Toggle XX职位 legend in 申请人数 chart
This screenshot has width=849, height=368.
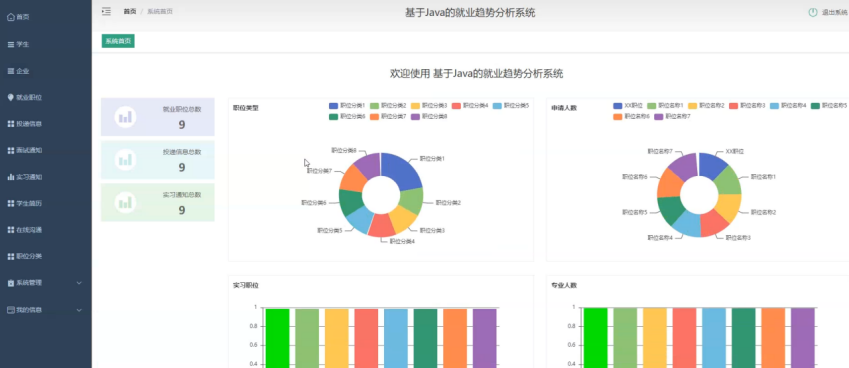(628, 106)
